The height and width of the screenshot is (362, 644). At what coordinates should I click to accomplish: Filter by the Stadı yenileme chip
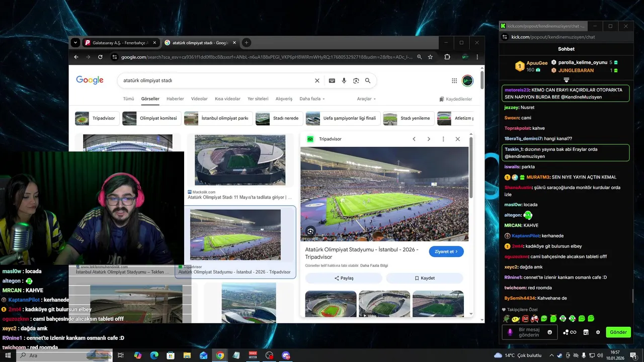[408, 119]
